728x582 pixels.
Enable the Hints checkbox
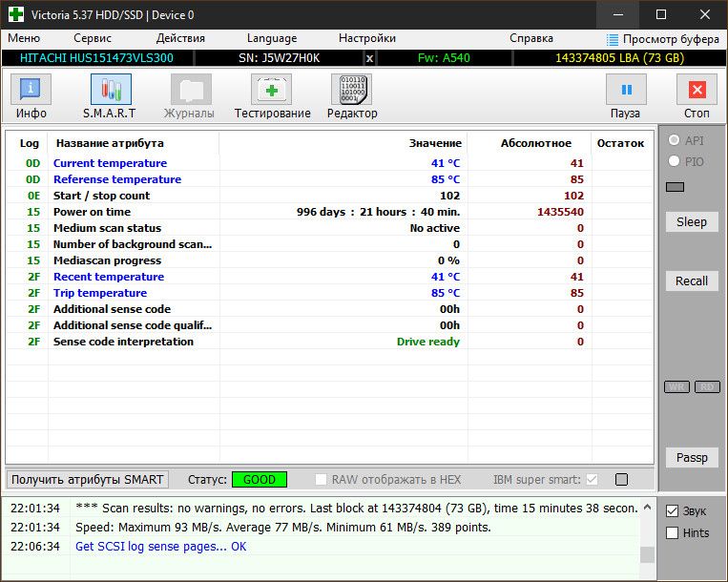click(x=672, y=532)
